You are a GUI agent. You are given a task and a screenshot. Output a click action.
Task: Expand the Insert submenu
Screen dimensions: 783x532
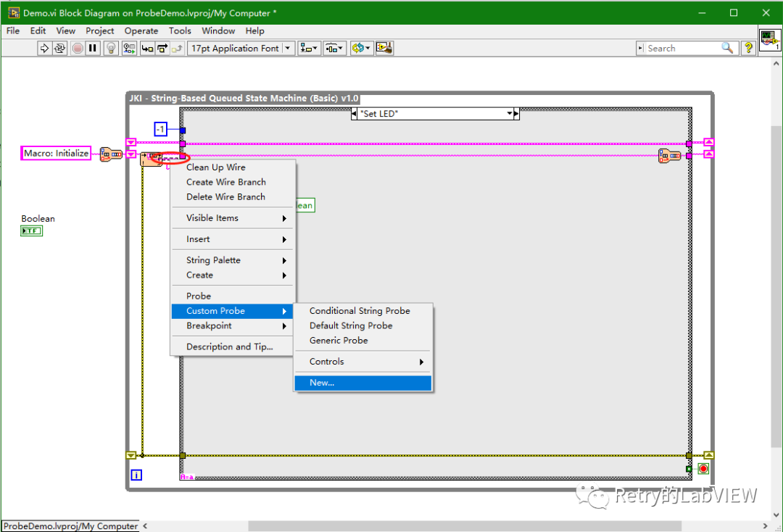[233, 239]
